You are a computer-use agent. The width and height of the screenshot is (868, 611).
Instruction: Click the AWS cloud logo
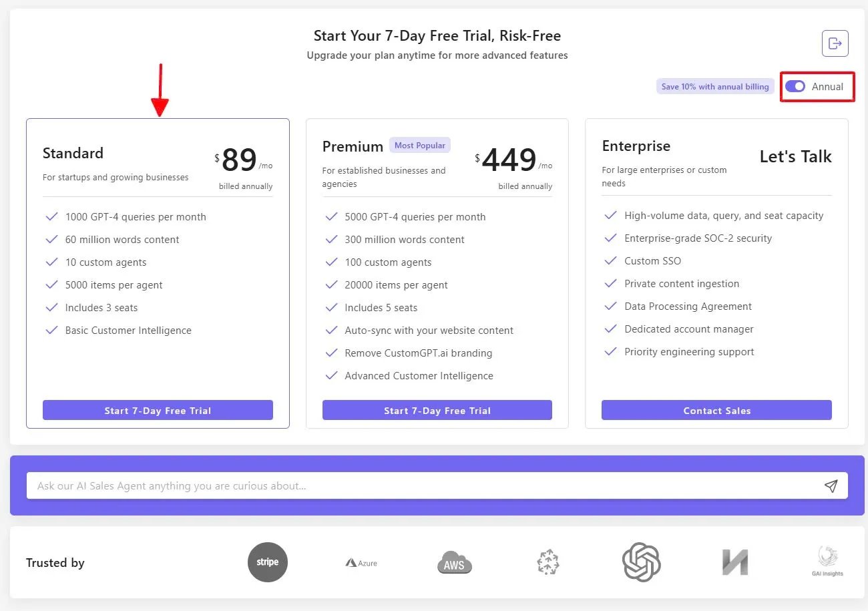[x=455, y=562]
